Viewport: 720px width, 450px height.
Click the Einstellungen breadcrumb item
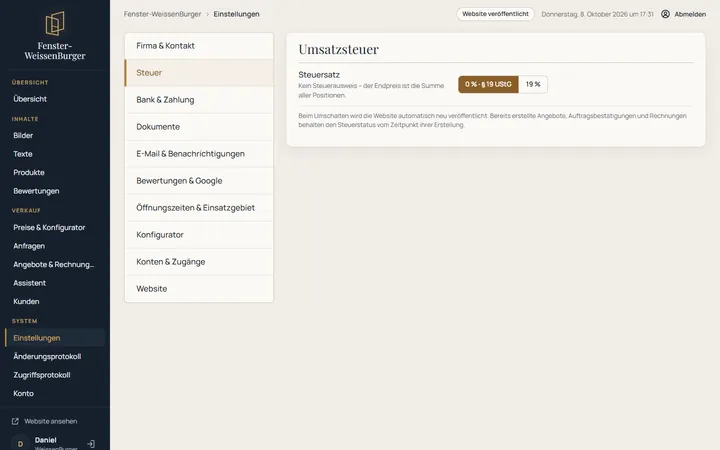236,14
